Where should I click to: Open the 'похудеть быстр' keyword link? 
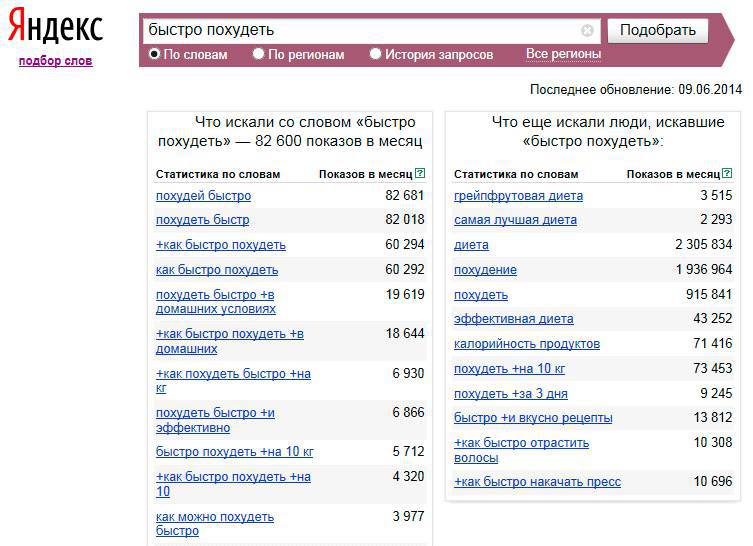click(x=202, y=220)
